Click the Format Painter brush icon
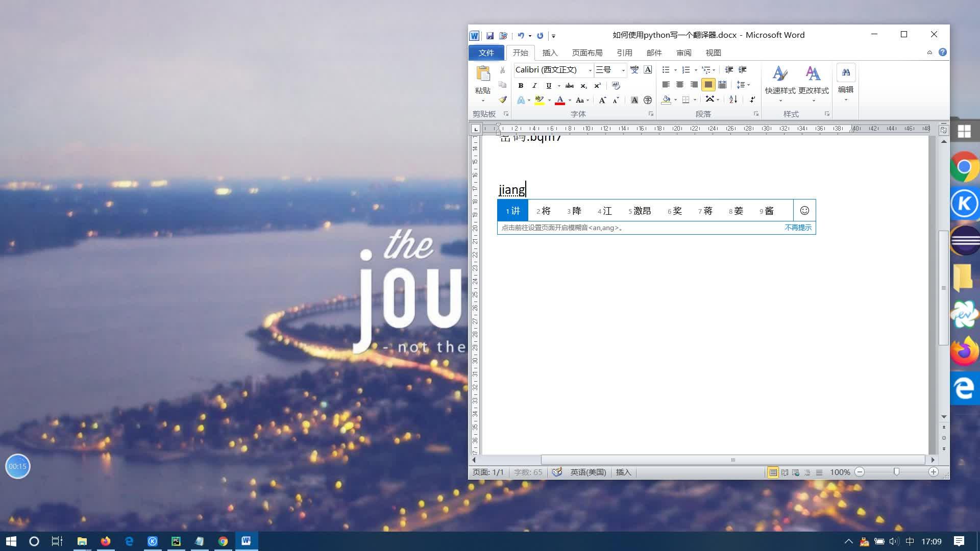Image resolution: width=980 pixels, height=551 pixels. click(503, 99)
